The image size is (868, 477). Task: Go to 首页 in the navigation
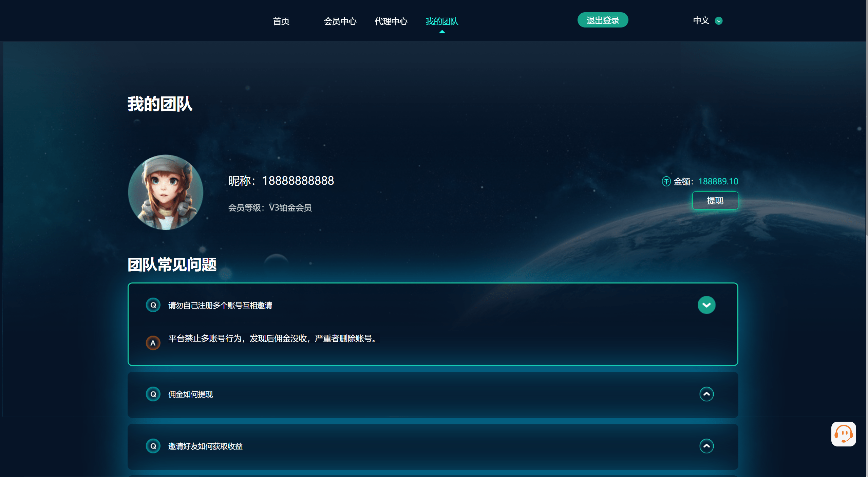[x=281, y=21]
